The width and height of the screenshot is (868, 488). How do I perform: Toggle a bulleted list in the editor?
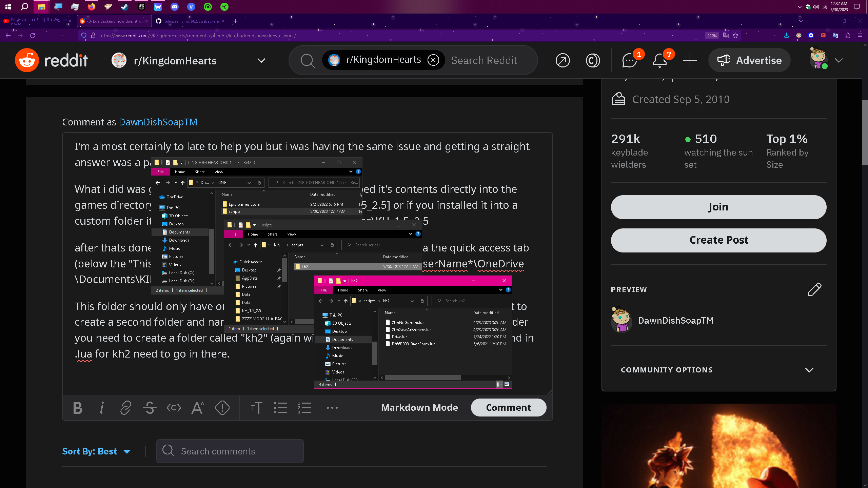click(x=281, y=408)
